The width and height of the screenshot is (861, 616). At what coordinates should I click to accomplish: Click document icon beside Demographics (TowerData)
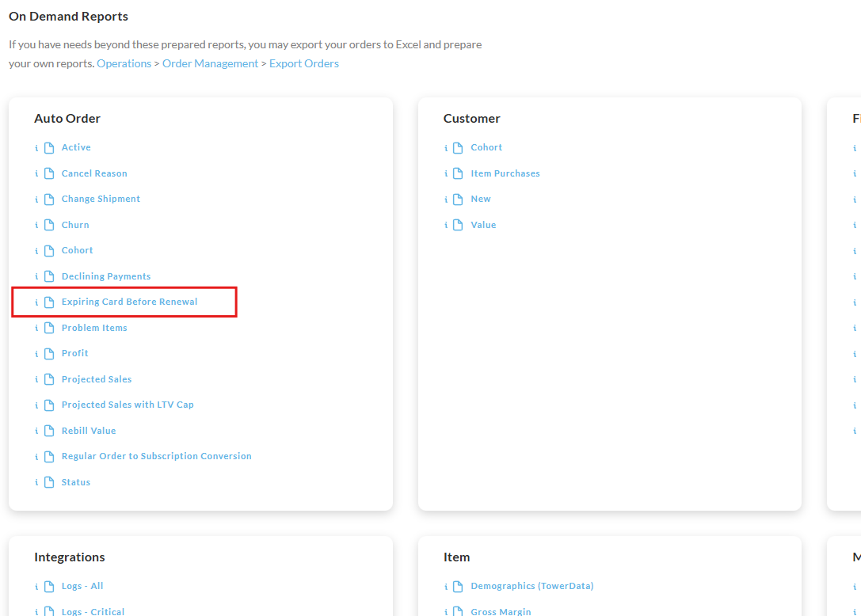tap(458, 587)
